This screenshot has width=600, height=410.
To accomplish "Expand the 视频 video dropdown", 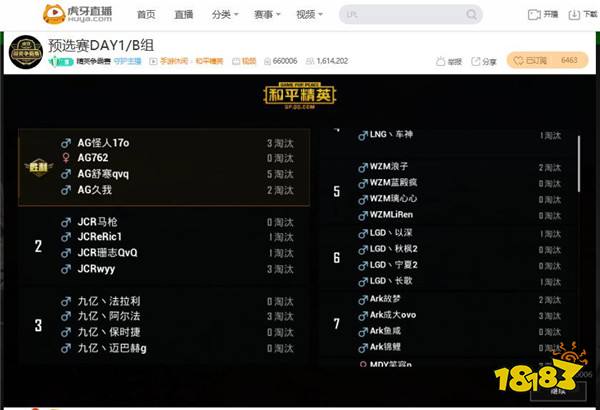I will click(x=308, y=14).
